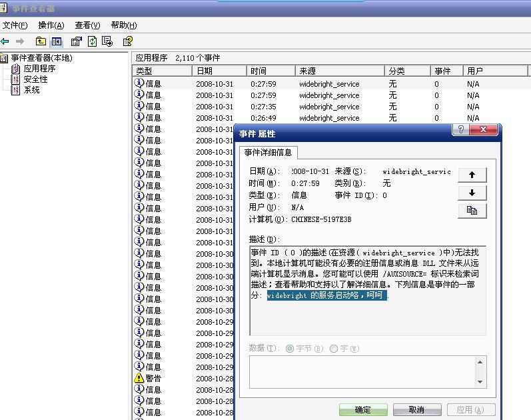Image resolution: width=531 pixels, height=420 pixels.
Task: Click the 警告 type label in the list
Action: 153,378
